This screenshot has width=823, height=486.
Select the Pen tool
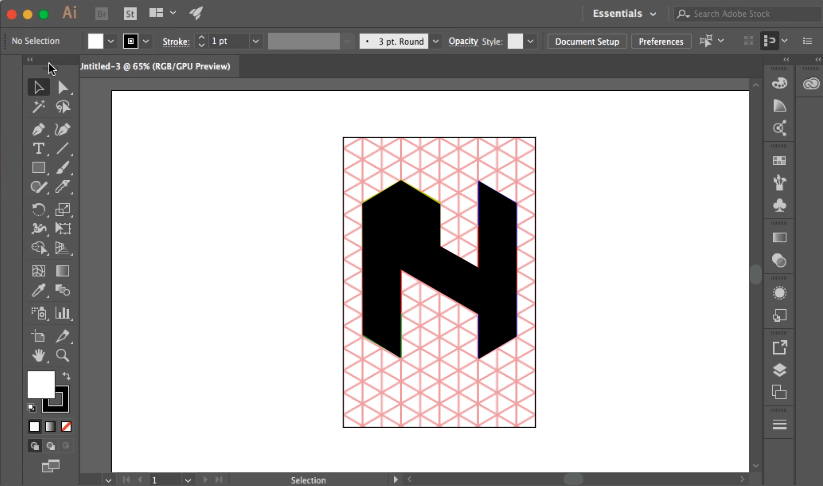(x=38, y=129)
